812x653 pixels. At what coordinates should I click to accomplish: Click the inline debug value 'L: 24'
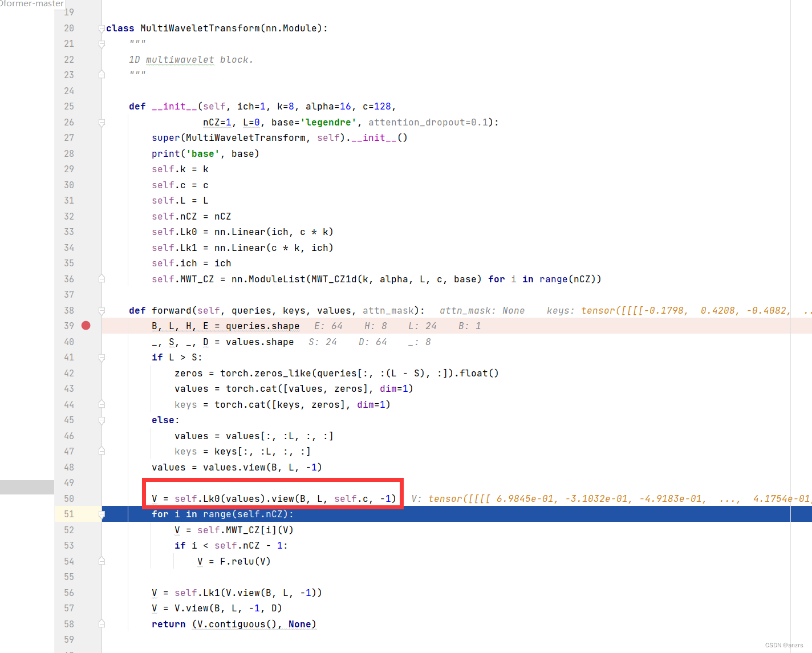pyautogui.click(x=423, y=326)
